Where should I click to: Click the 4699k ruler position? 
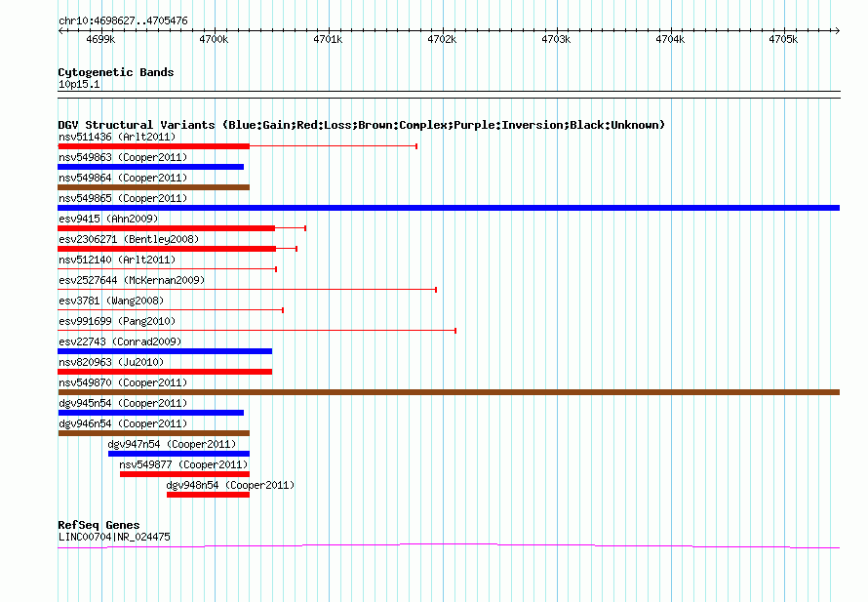100,39
